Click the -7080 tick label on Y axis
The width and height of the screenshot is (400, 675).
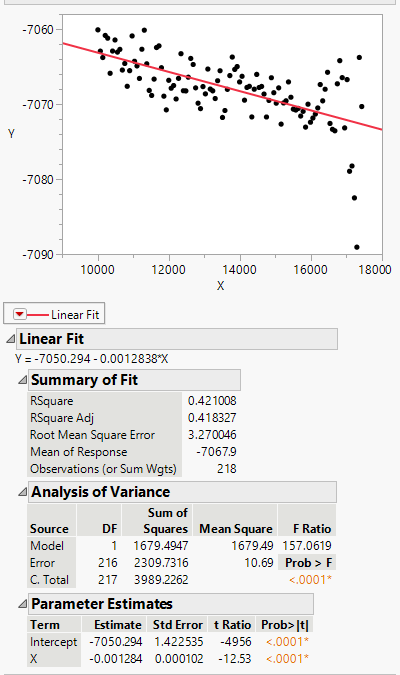tap(38, 180)
